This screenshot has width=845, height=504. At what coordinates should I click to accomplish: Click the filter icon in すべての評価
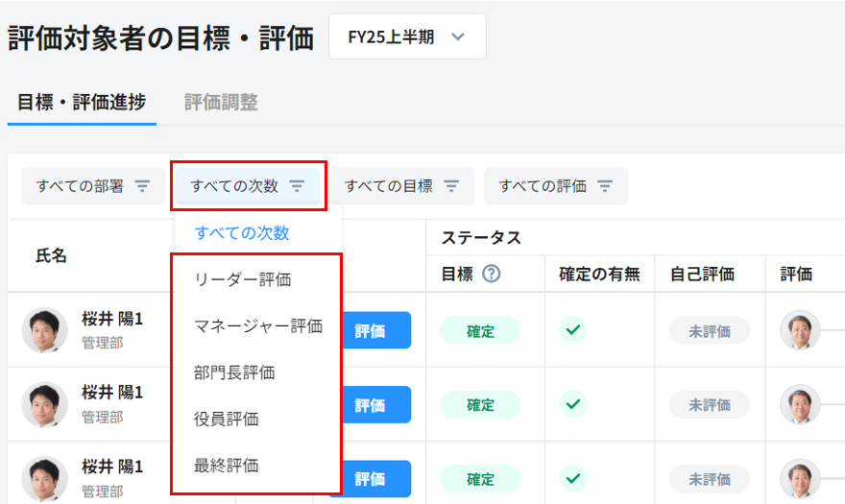pyautogui.click(x=605, y=186)
